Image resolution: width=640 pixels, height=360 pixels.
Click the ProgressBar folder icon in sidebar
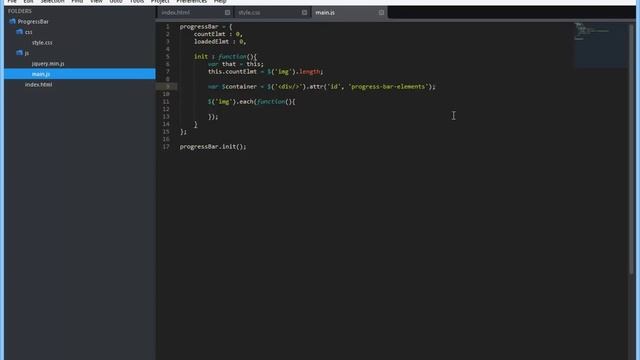12,21
